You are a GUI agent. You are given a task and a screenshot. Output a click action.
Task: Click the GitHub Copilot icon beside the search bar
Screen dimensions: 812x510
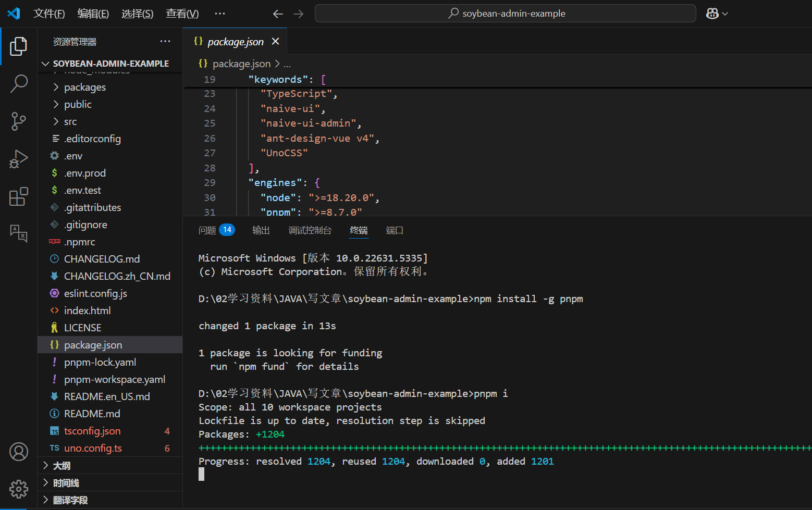[712, 13]
